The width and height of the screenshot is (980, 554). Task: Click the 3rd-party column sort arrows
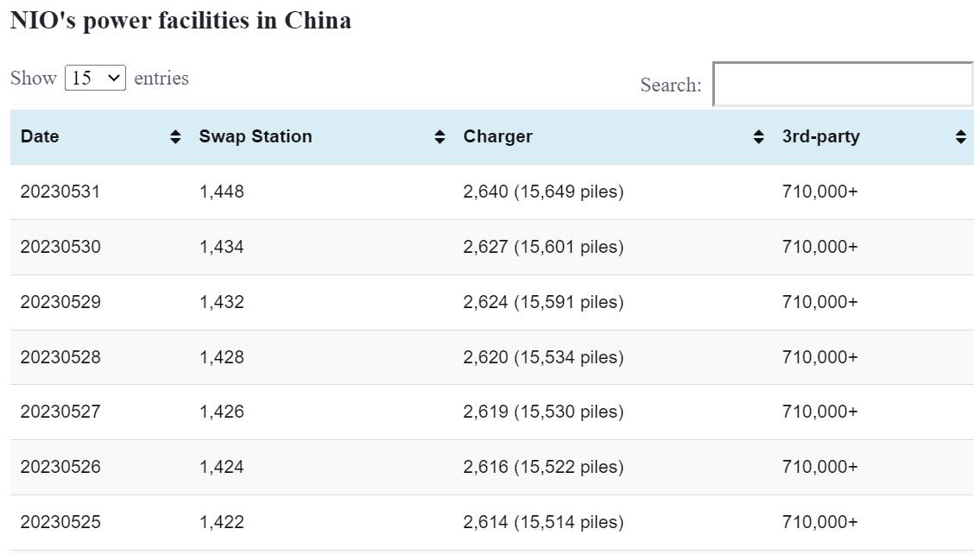[x=960, y=137]
